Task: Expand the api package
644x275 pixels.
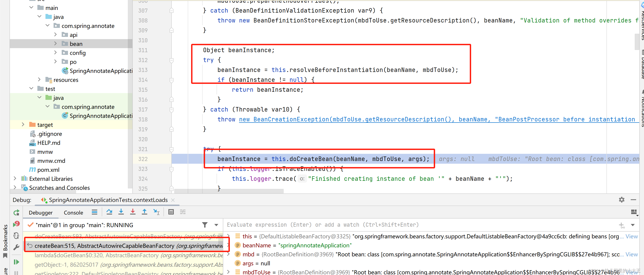Action: (x=56, y=35)
